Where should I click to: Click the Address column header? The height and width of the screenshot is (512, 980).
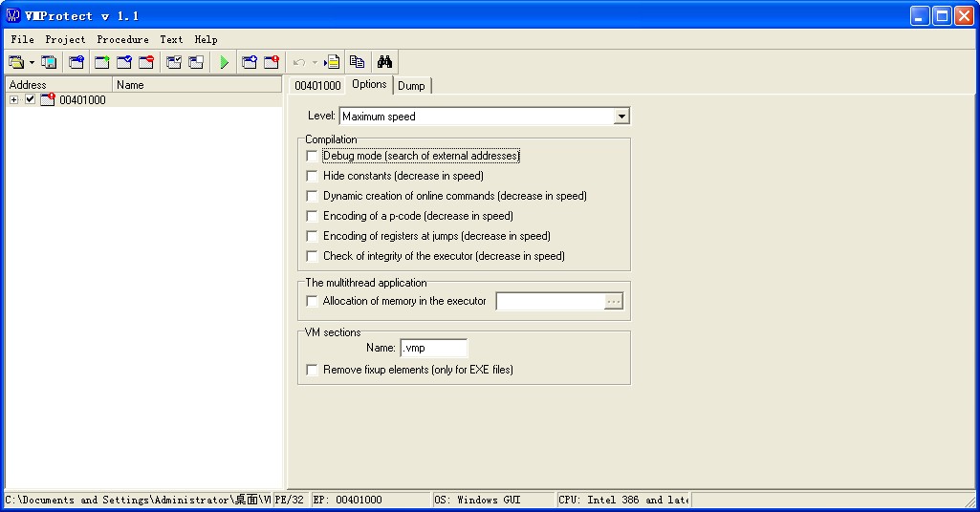[59, 85]
